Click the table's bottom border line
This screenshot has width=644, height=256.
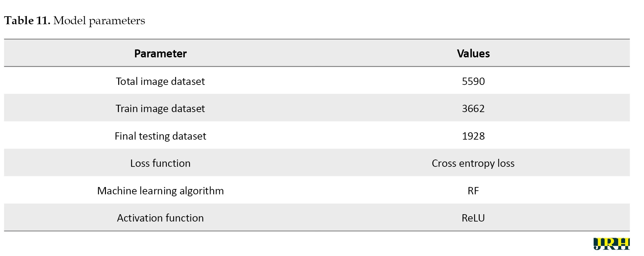pyautogui.click(x=317, y=231)
